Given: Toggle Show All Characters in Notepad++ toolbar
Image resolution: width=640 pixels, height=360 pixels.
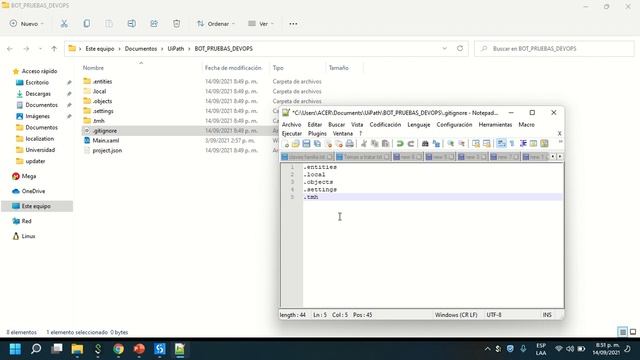Looking at the screenshot, I should click(x=512, y=144).
